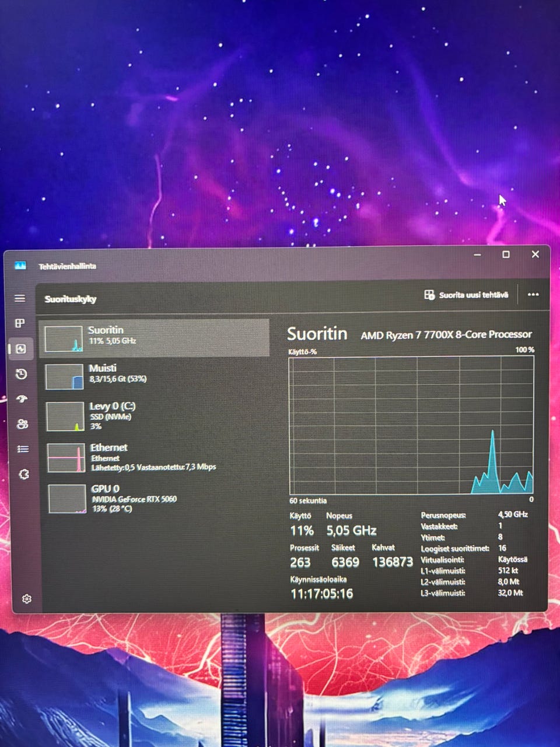Click the 5,05 GHz speed value

pyautogui.click(x=351, y=530)
